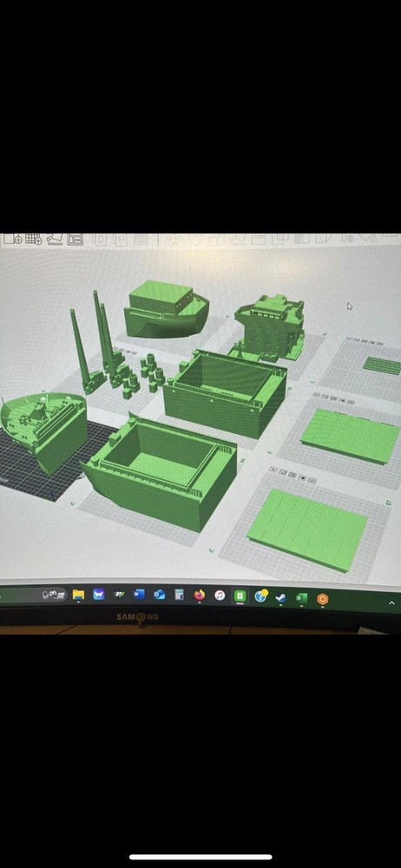This screenshot has width=401, height=868.
Task: Toggle the lock on the middle-right plate
Action: point(344,399)
